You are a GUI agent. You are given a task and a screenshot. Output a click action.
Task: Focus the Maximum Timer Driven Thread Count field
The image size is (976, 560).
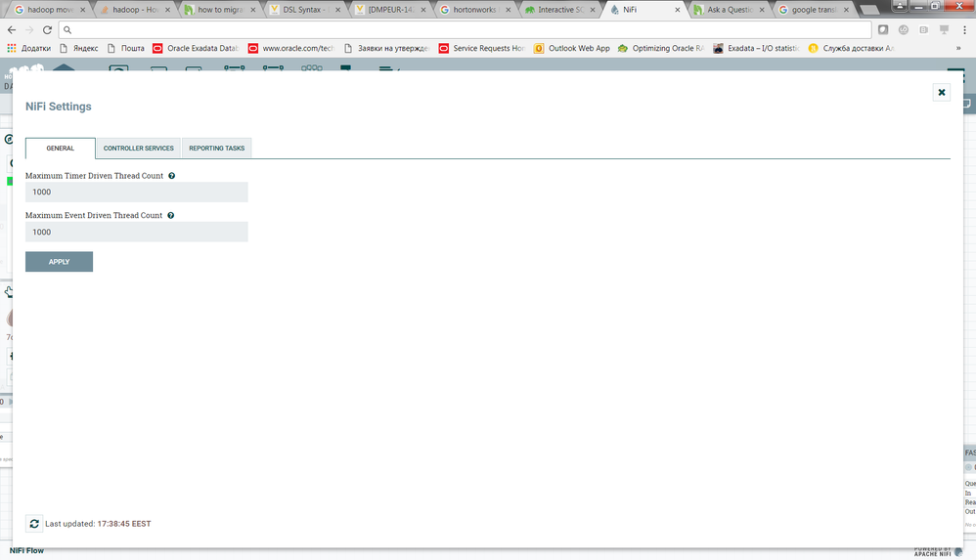[136, 193]
